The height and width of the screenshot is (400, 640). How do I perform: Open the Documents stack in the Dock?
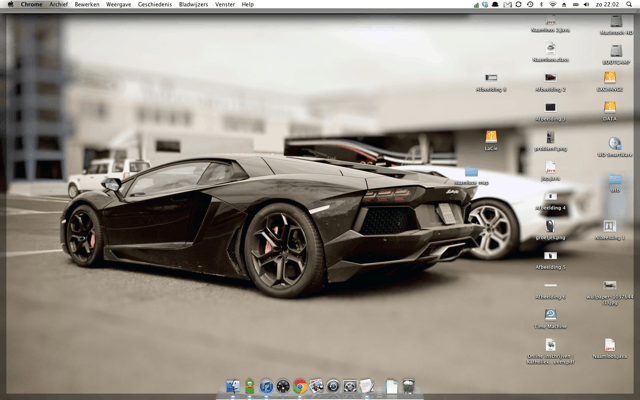pyautogui.click(x=392, y=386)
